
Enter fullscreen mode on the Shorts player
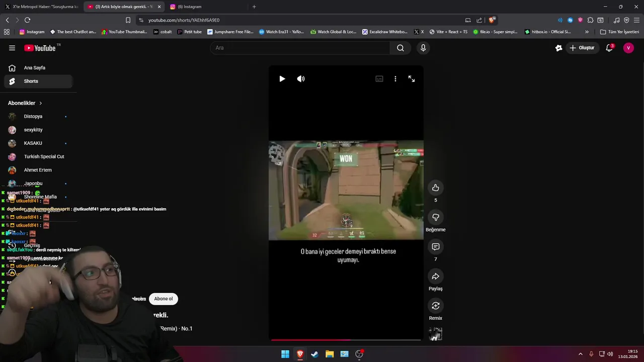click(x=412, y=79)
